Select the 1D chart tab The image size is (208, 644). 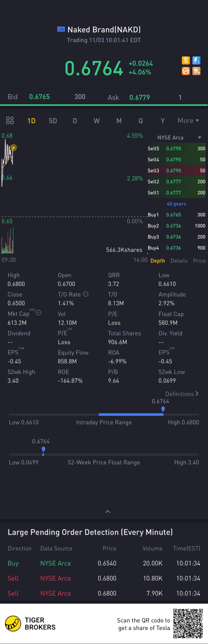[x=31, y=121]
